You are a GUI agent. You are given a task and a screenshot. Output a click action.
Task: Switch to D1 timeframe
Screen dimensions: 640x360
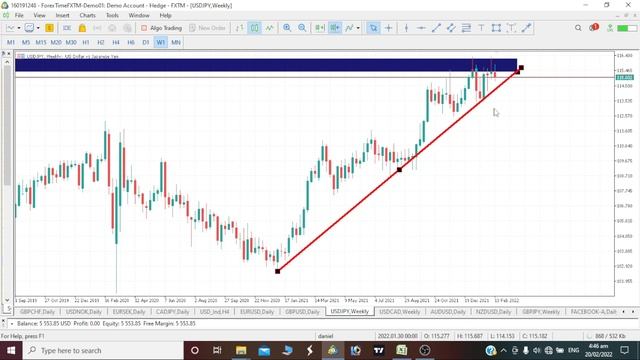[146, 42]
